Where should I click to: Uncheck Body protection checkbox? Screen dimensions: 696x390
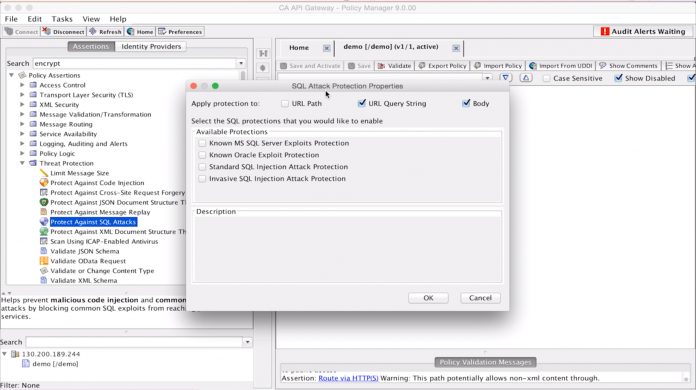[x=466, y=103]
